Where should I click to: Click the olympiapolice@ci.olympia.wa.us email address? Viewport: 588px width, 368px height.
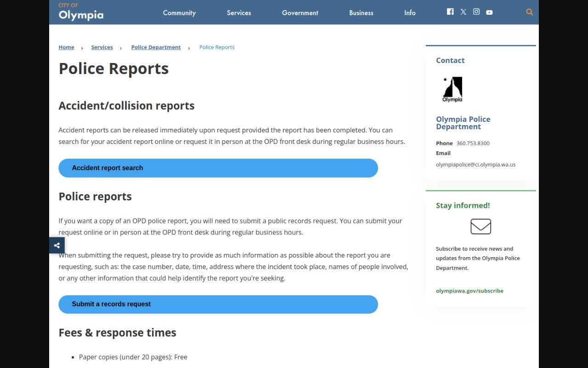pyautogui.click(x=475, y=165)
